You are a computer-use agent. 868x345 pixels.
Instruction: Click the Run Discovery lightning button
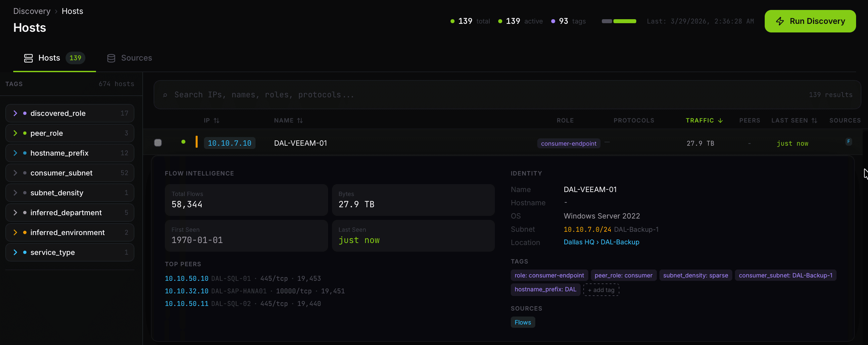click(810, 21)
